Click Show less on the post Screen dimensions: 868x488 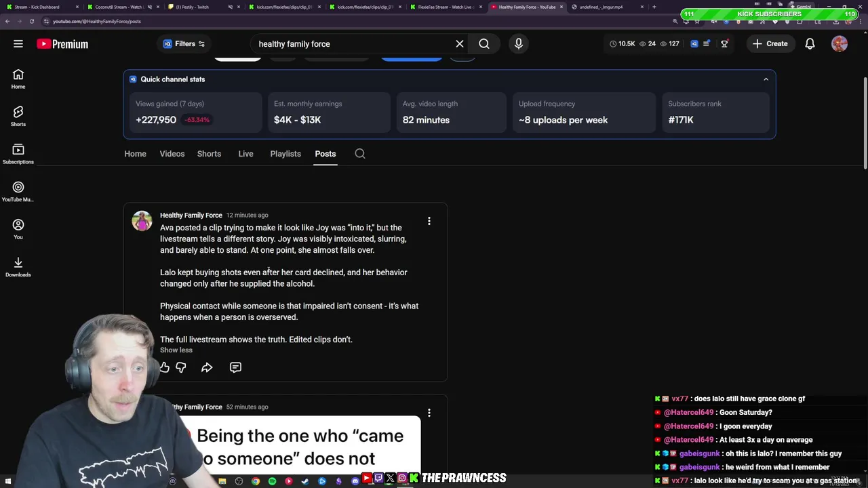[x=176, y=350]
